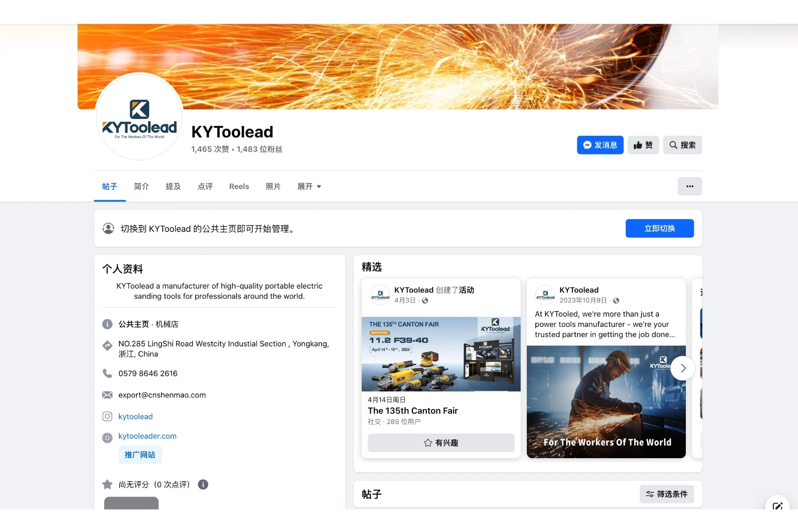Screen dimensions: 798x532
Task: Click the public globe icon beside 4月3日
Action: coord(425,301)
